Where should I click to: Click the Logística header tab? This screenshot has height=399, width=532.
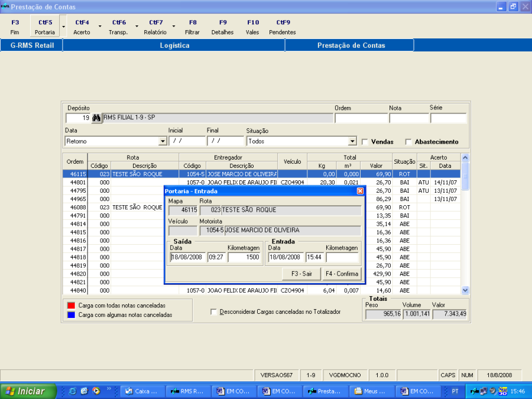pyautogui.click(x=174, y=46)
